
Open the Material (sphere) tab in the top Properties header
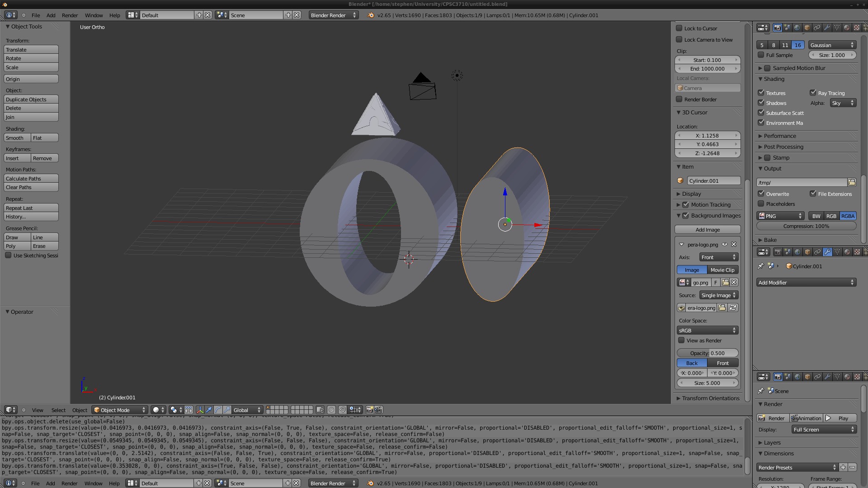847,28
